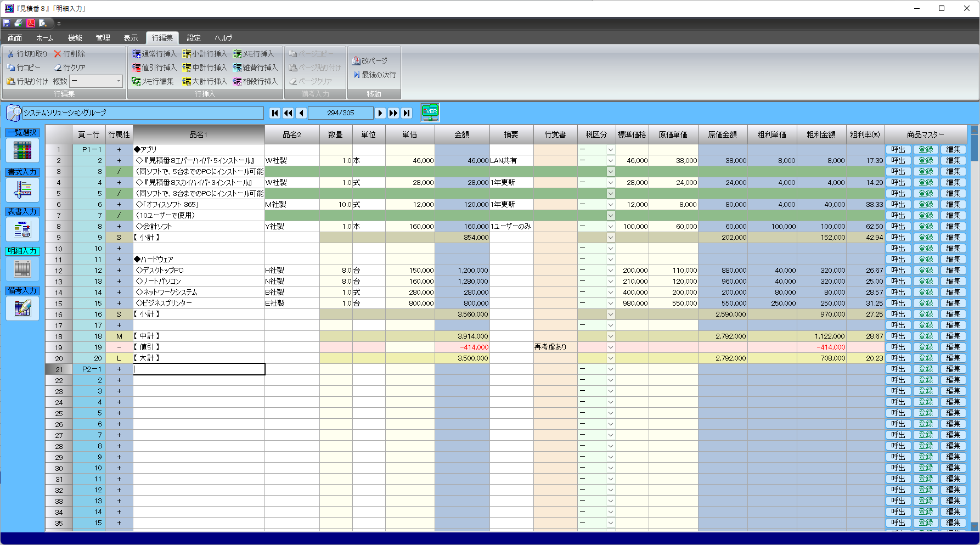Click the システムソリューショングループ name field

(143, 113)
